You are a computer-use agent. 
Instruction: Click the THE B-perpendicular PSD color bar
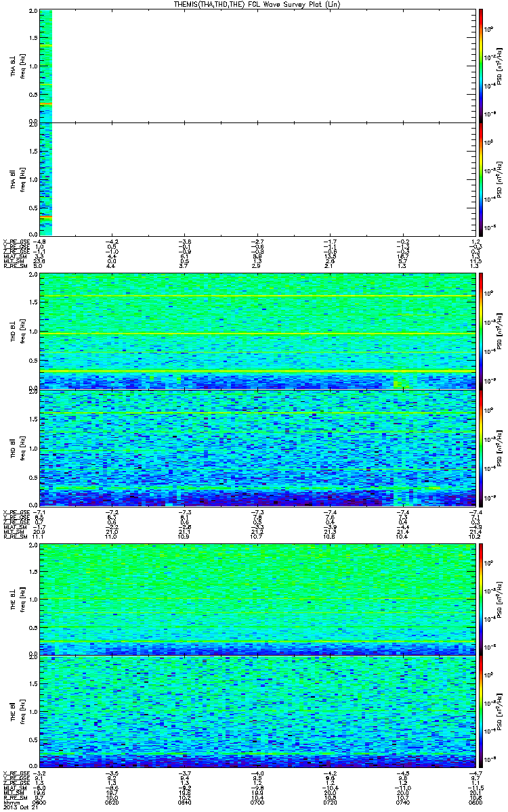tap(480, 598)
